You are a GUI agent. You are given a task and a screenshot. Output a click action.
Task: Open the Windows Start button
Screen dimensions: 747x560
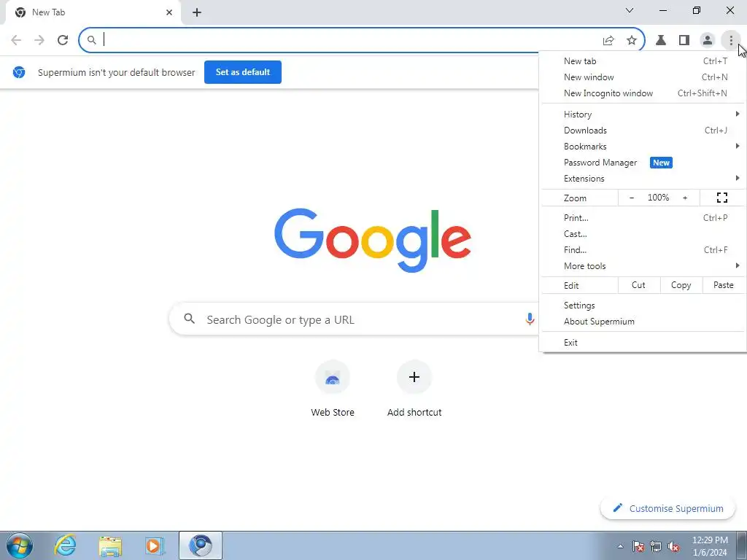20,545
